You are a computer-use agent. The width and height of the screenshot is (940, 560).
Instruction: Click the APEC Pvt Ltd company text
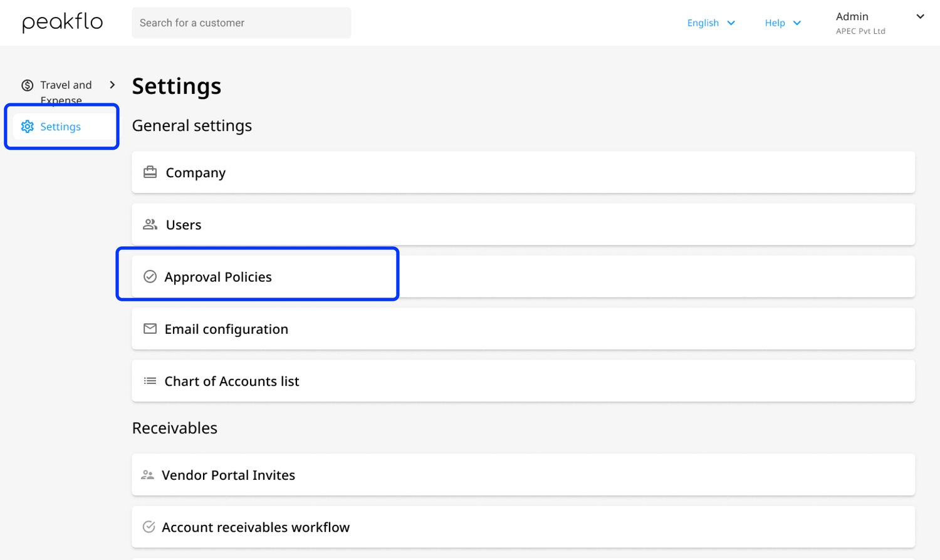860,31
